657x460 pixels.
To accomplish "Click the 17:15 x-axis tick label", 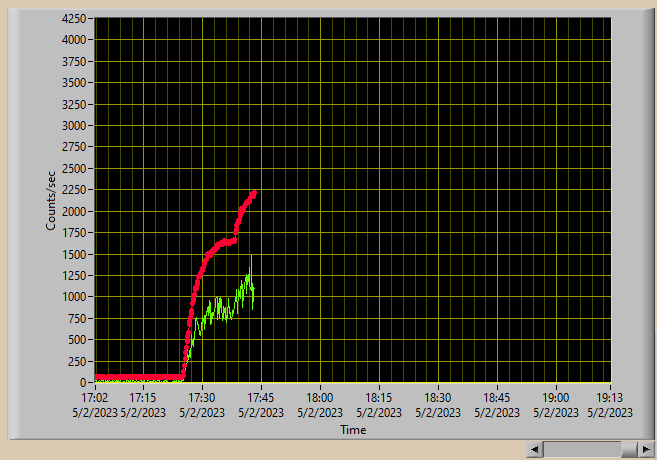I will pos(143,398).
